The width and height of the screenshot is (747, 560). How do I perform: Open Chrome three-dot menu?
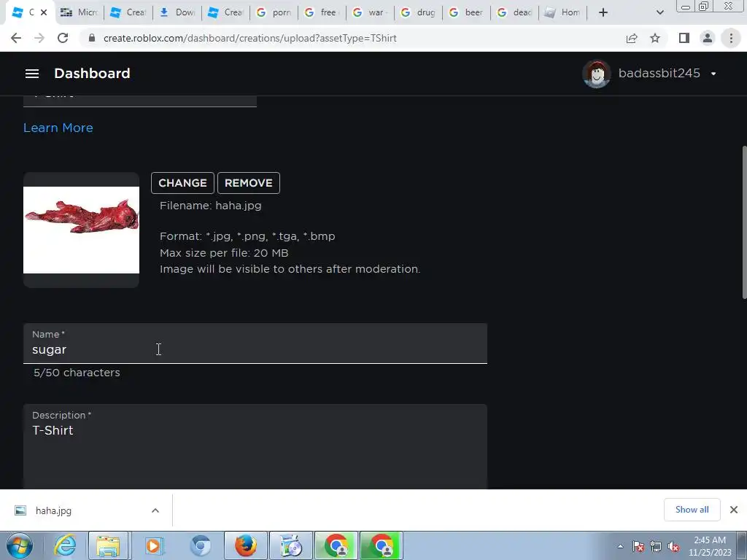tap(731, 38)
